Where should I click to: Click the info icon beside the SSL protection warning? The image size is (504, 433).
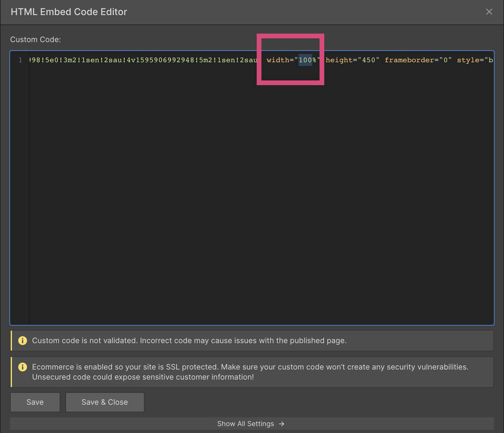(x=22, y=367)
